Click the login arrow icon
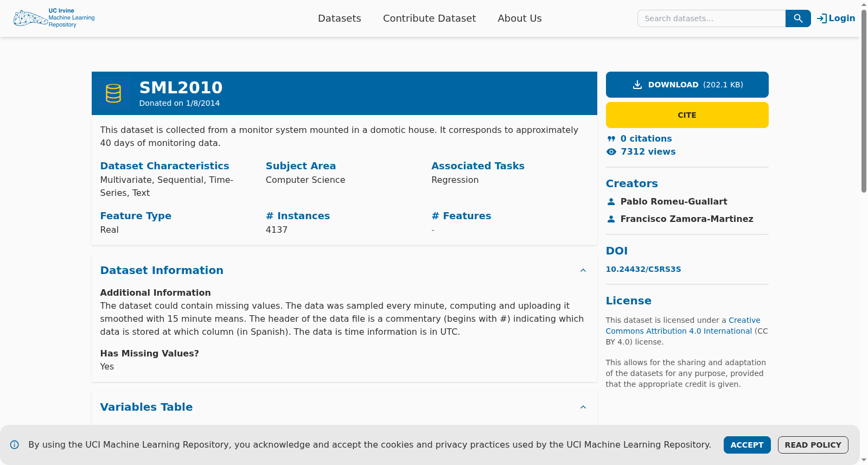Screen dimensions: 868x465 (822, 18)
